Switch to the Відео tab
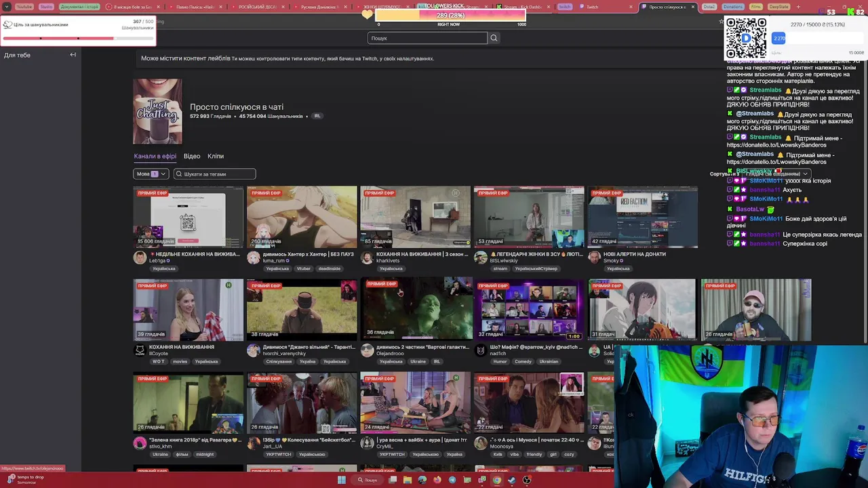 pyautogui.click(x=192, y=157)
